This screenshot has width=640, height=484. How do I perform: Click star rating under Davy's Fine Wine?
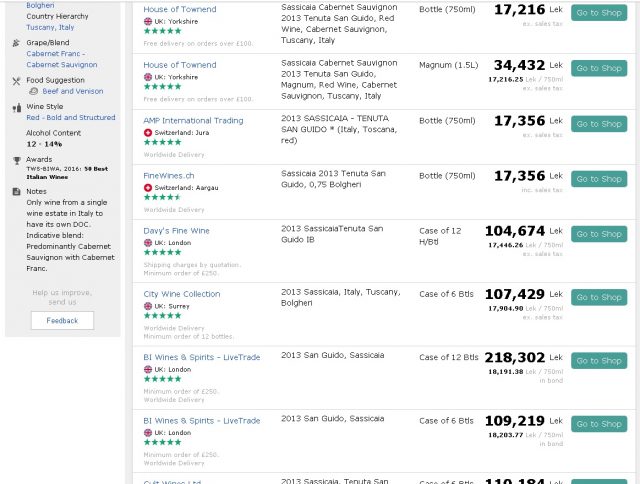click(162, 252)
